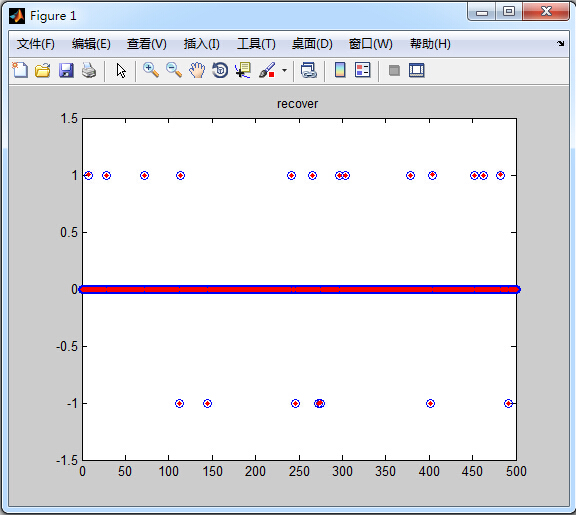Save figure with the floppy disk icon
Viewport: 576px width, 515px height.
pyautogui.click(x=66, y=70)
